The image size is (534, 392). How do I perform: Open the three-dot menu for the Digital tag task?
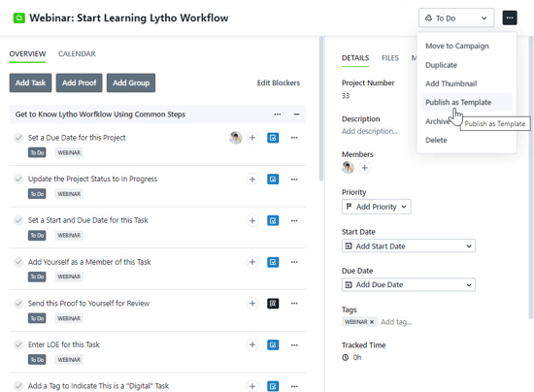(x=294, y=386)
